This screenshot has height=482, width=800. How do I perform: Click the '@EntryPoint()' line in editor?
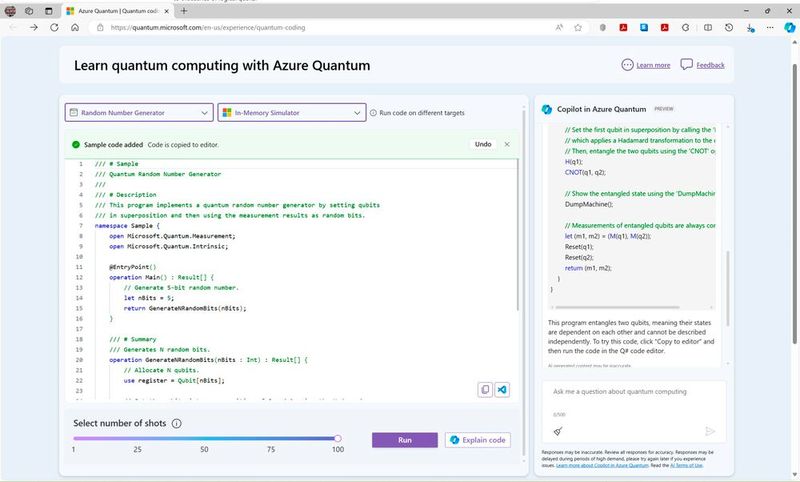pos(132,267)
